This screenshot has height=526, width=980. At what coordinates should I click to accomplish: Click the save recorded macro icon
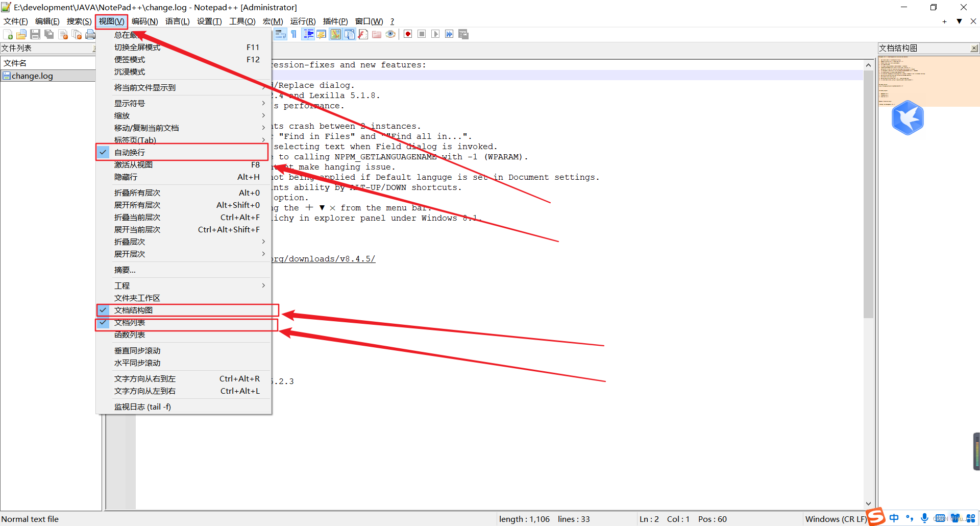tap(463, 34)
